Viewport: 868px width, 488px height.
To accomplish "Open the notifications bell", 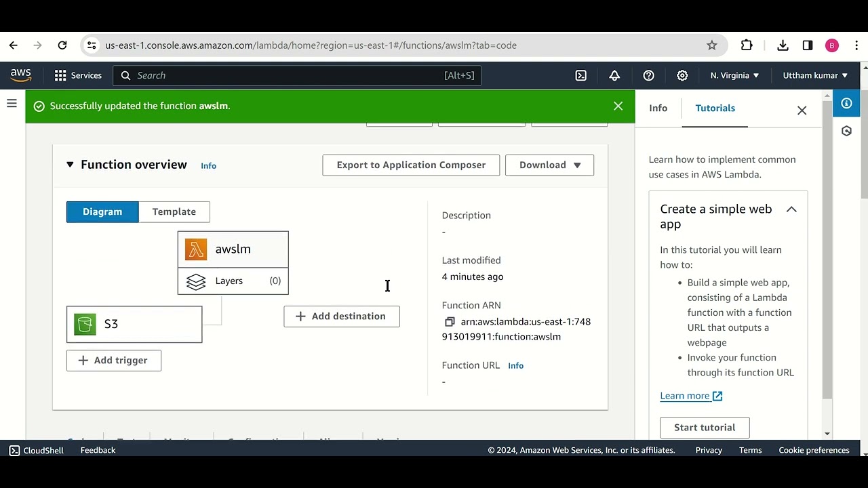I will pyautogui.click(x=614, y=75).
